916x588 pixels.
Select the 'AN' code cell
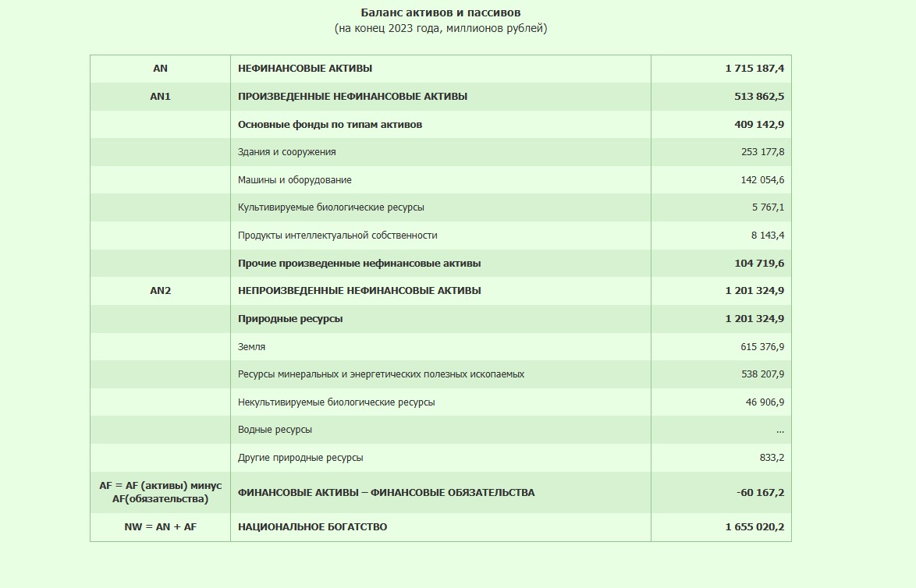click(x=160, y=69)
